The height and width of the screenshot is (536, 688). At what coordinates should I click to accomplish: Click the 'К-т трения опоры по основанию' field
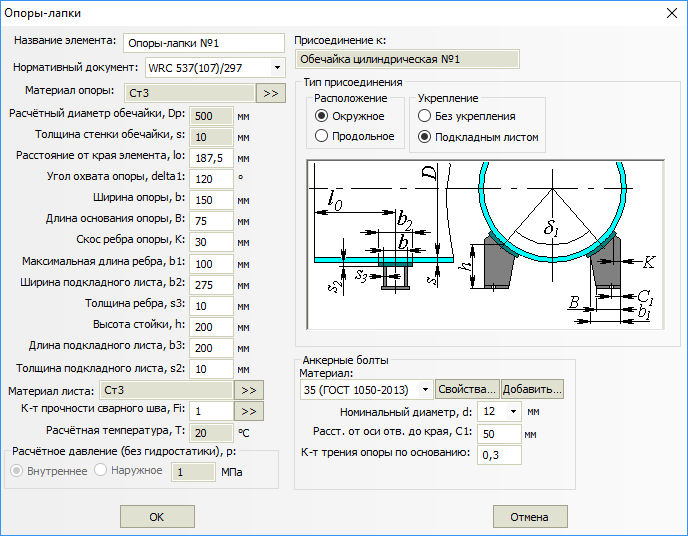(499, 455)
